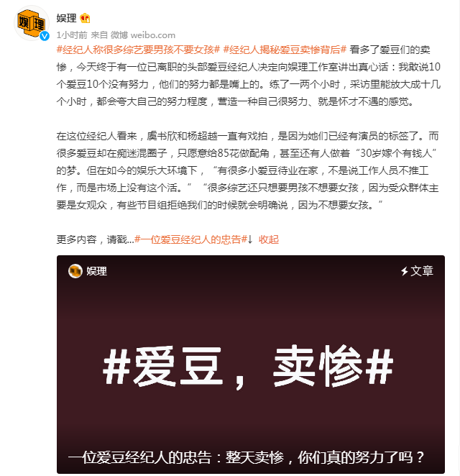Screen dimensions: 460x476
Task: Click the blue verified badge on avatar
Action: (45, 36)
